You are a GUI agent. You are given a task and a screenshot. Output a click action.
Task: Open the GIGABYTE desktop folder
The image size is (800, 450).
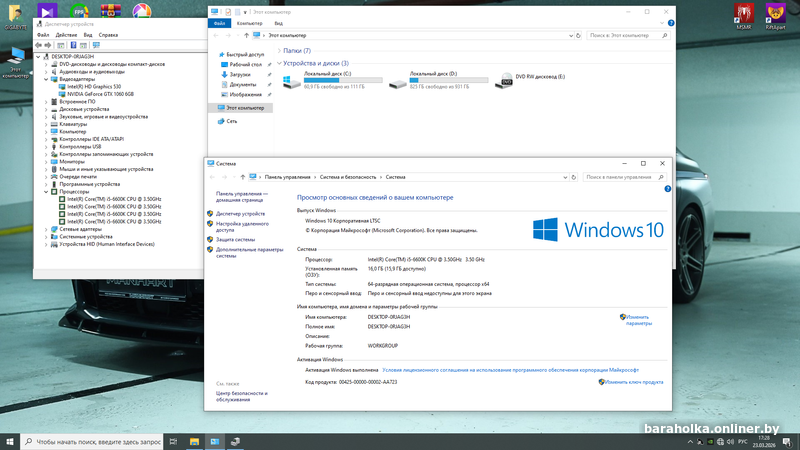(x=13, y=14)
